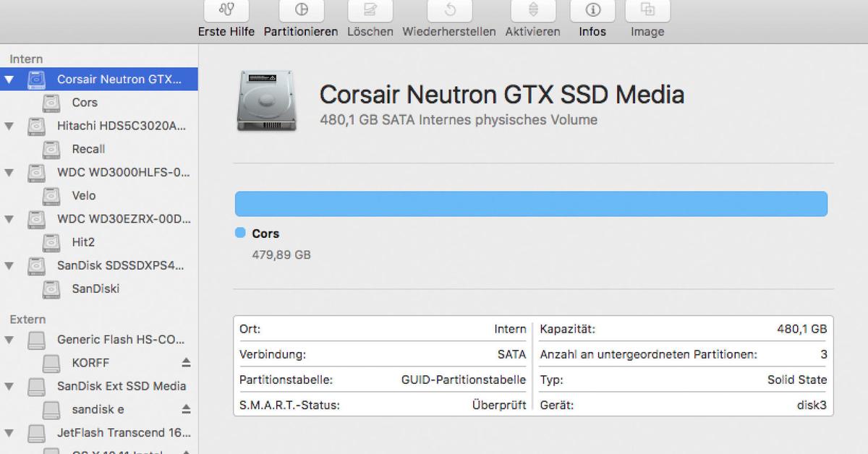Collapse the WDC WD3000HLFS disclosure triangle
Viewport: 868px width, 454px height.
9,172
